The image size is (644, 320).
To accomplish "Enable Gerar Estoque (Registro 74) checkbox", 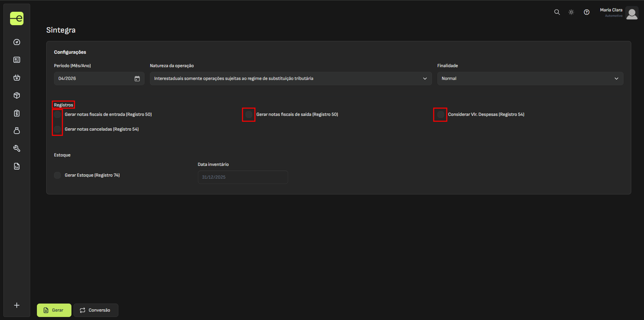I will point(57,175).
